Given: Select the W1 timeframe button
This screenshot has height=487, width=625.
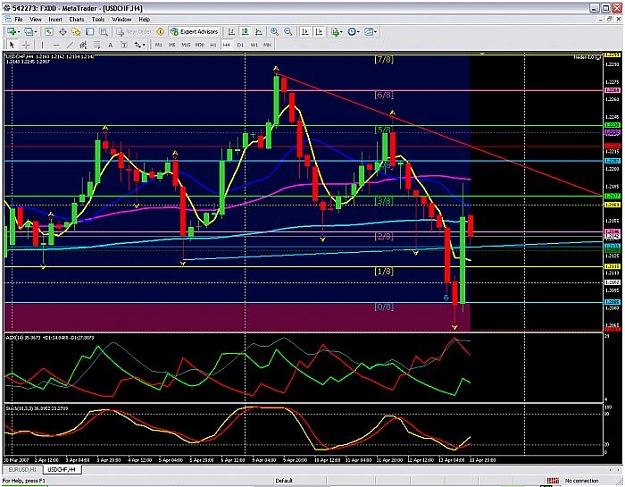Looking at the screenshot, I should pos(254,45).
